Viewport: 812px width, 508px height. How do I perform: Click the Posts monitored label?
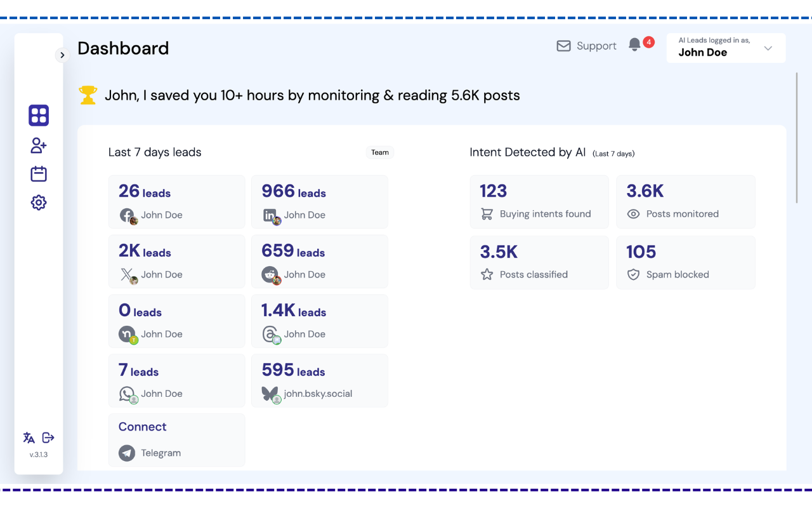[x=683, y=214]
